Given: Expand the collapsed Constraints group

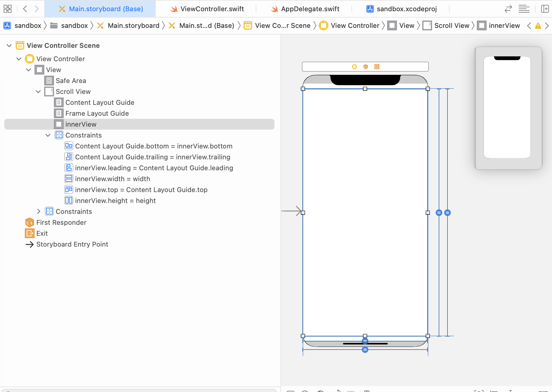Looking at the screenshot, I should pyautogui.click(x=38, y=211).
